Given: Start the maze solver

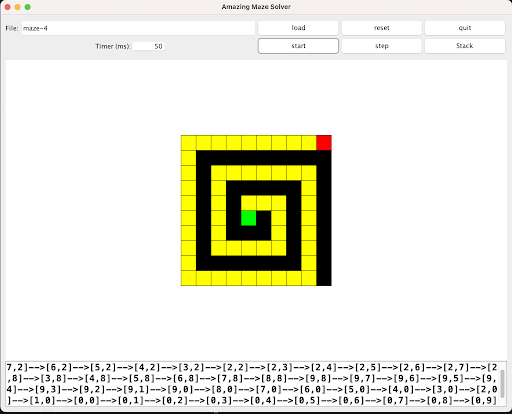Looking at the screenshot, I should [298, 46].
